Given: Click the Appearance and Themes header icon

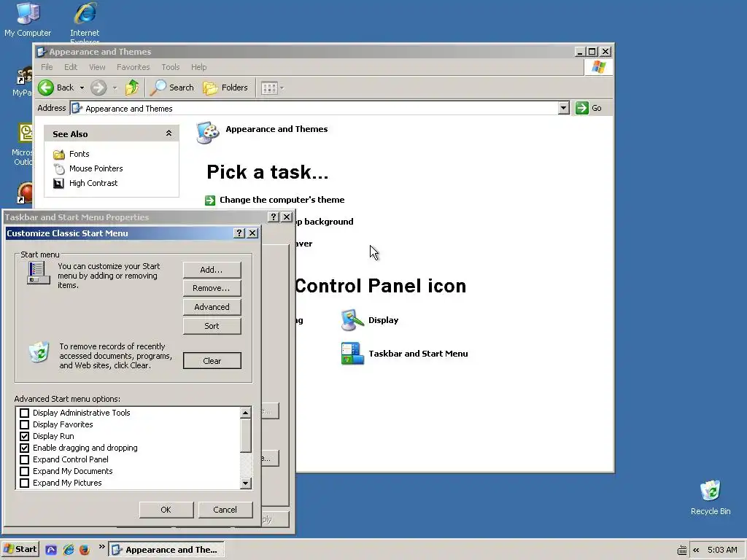Looking at the screenshot, I should click(208, 133).
